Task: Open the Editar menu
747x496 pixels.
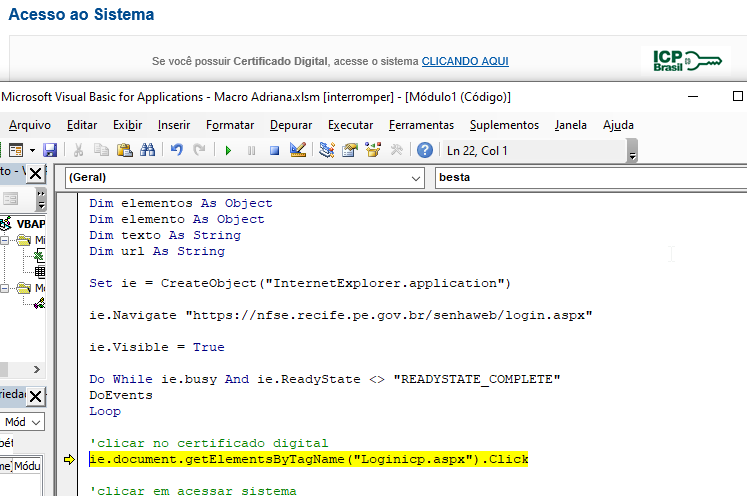Action: click(x=82, y=125)
